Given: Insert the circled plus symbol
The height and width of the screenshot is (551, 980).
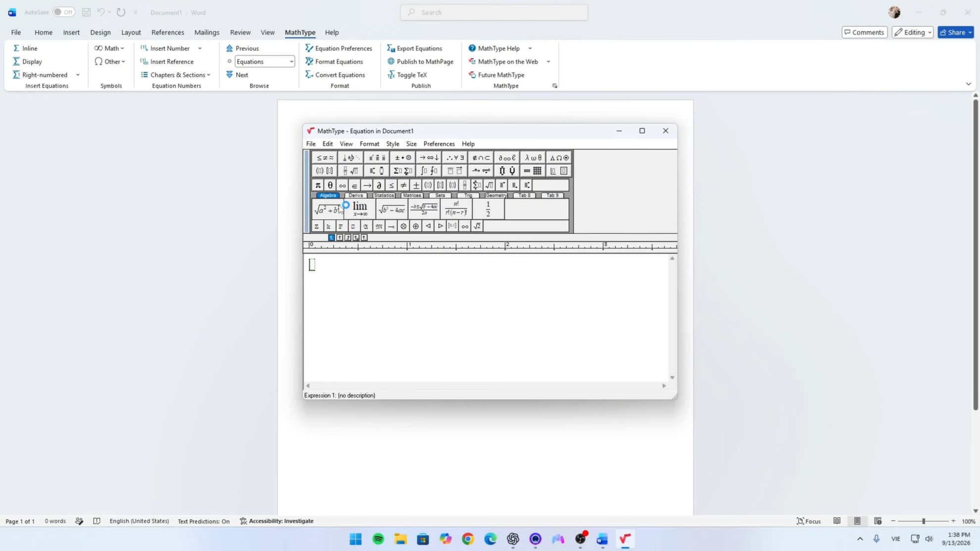Looking at the screenshot, I should (x=416, y=226).
